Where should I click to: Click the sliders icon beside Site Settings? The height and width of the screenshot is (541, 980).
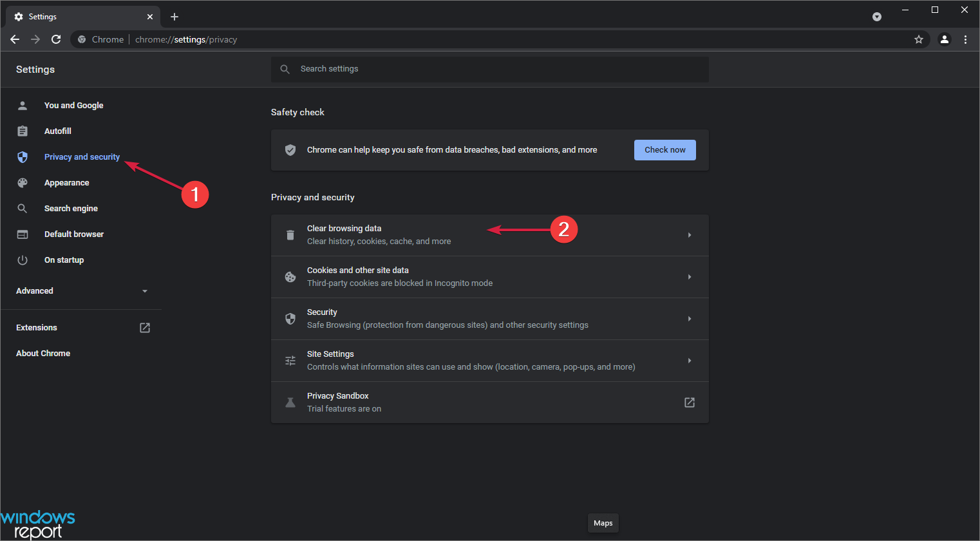coord(290,361)
